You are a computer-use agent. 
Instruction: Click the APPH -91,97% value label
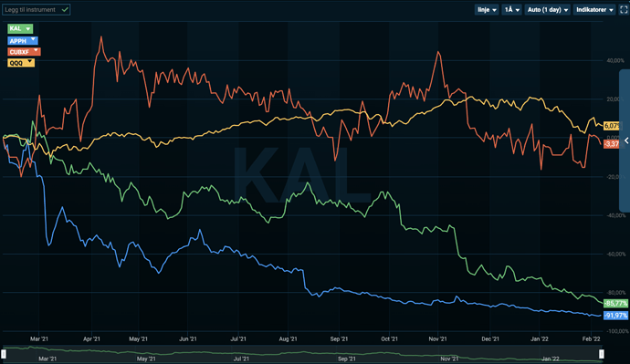coord(615,316)
